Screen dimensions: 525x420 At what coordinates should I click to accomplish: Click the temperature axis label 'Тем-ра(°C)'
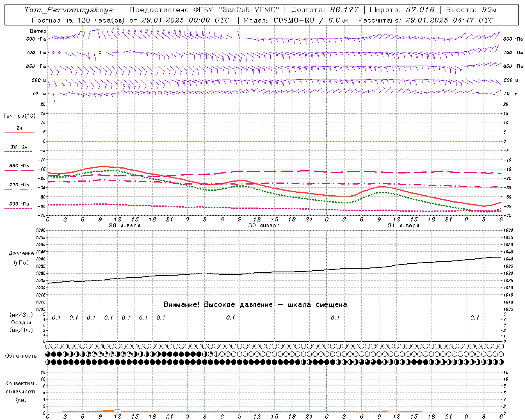pyautogui.click(x=19, y=116)
